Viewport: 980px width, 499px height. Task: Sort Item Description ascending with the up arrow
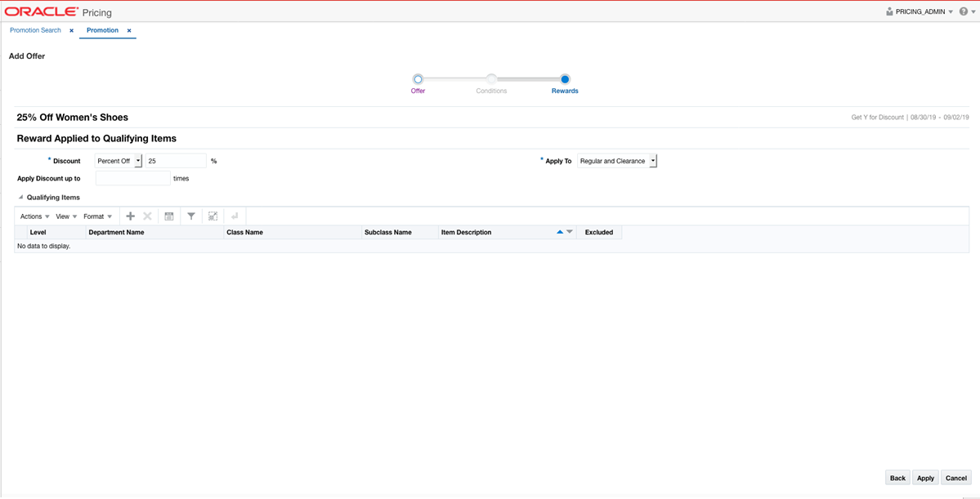560,232
